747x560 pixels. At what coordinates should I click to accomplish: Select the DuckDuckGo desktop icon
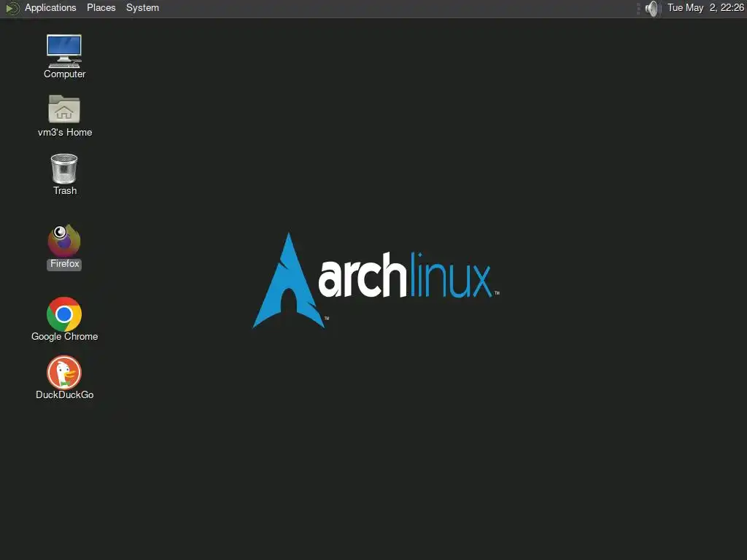point(64,373)
